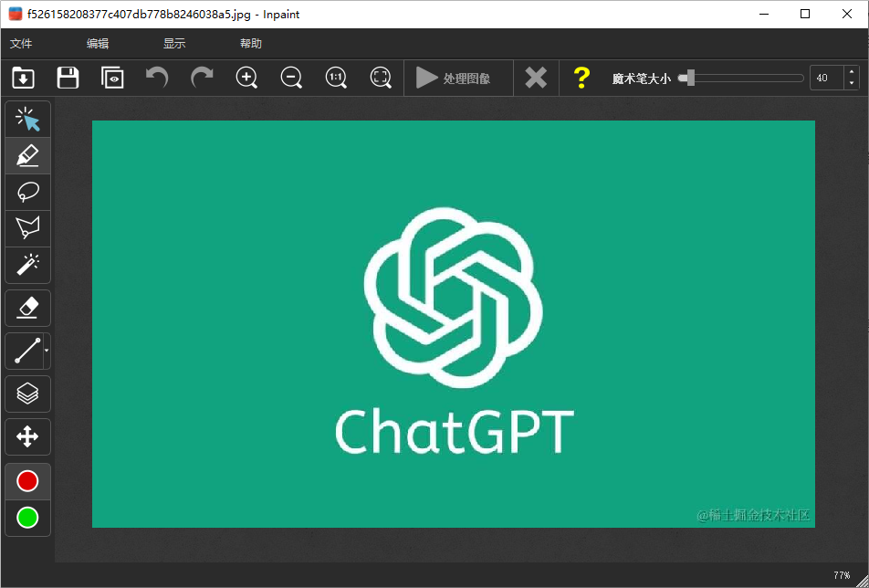869x588 pixels.
Task: Select the red marker color swatch
Action: click(28, 481)
